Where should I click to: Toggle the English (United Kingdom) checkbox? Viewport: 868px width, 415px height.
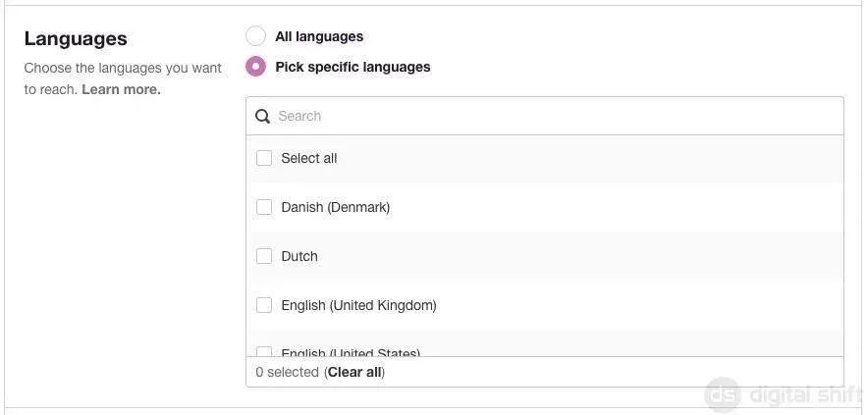(x=264, y=305)
